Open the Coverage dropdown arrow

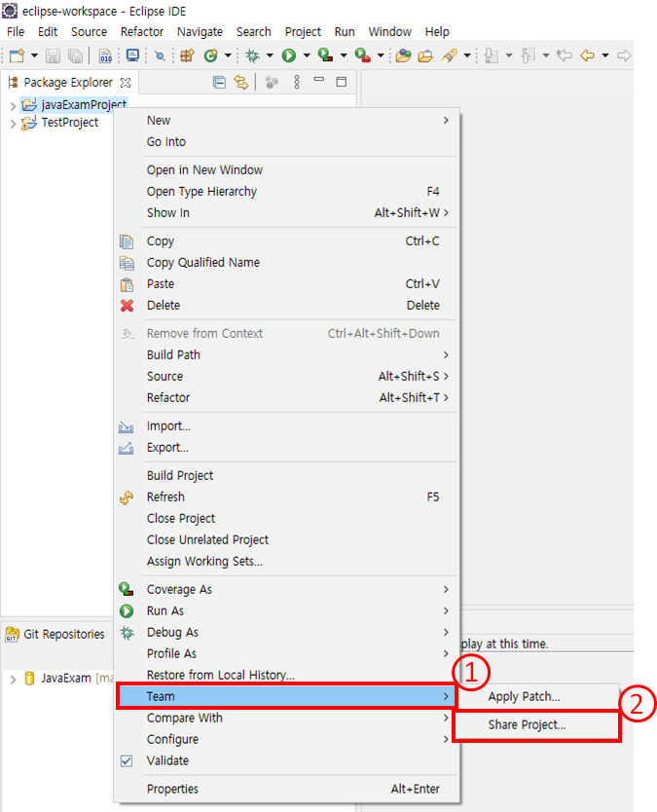[344, 55]
